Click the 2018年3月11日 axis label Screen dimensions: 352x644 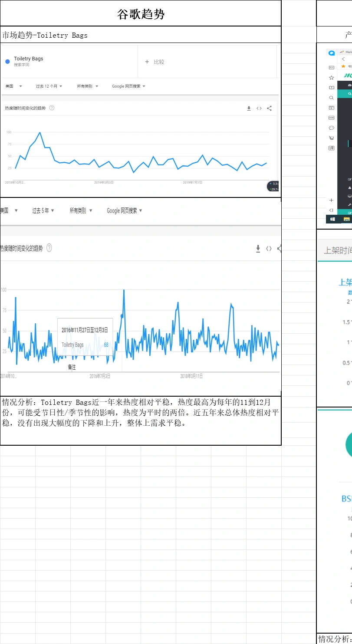pos(191,376)
